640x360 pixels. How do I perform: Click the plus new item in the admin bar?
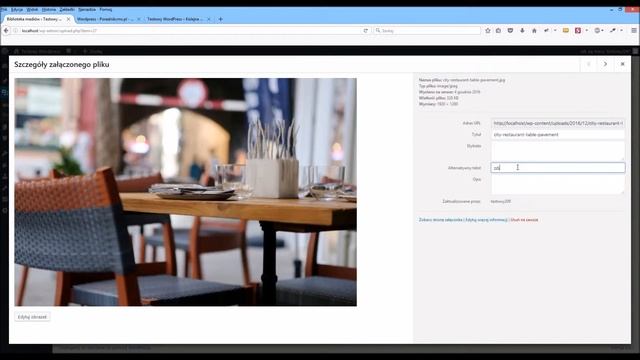(x=93, y=51)
